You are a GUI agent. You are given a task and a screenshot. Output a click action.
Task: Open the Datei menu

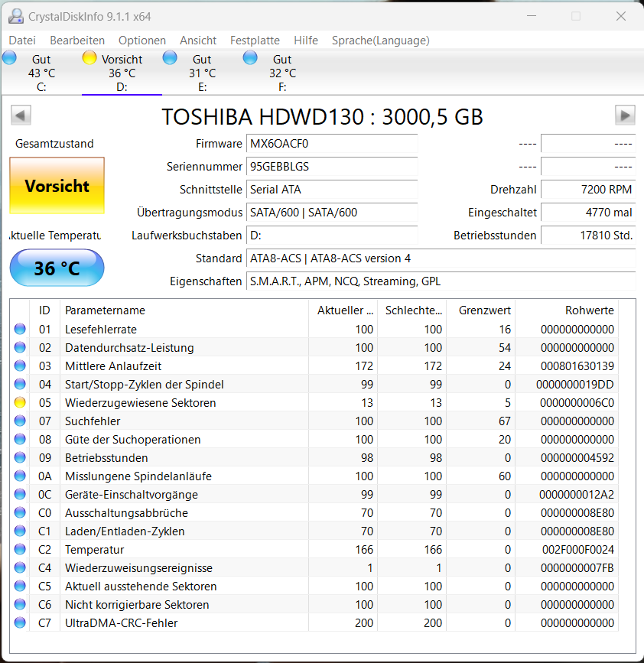22,41
